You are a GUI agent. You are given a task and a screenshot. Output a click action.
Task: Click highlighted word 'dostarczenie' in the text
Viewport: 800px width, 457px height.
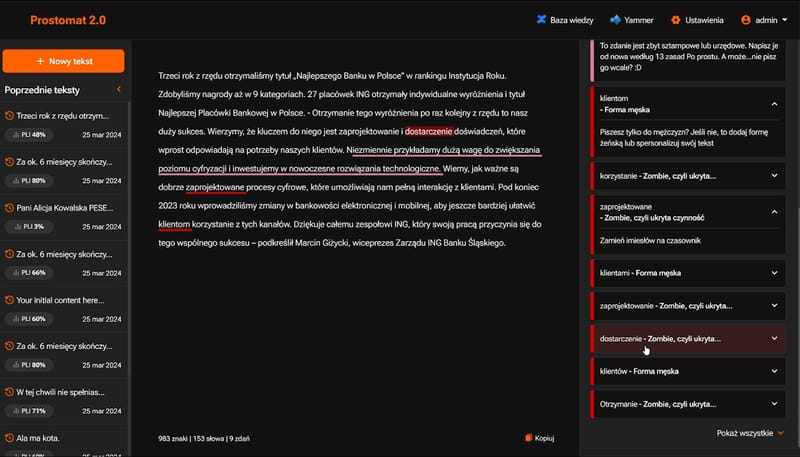tap(429, 131)
